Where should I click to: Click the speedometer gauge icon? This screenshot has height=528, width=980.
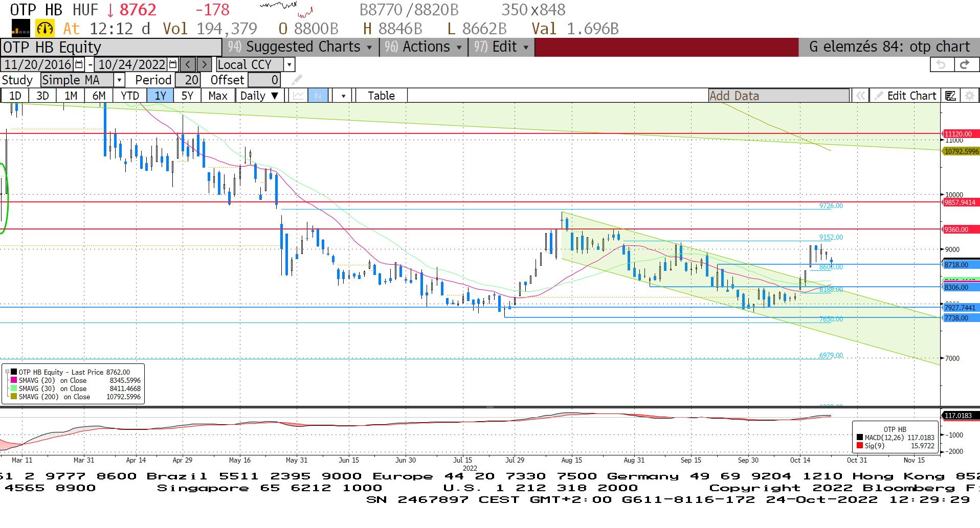tap(45, 29)
